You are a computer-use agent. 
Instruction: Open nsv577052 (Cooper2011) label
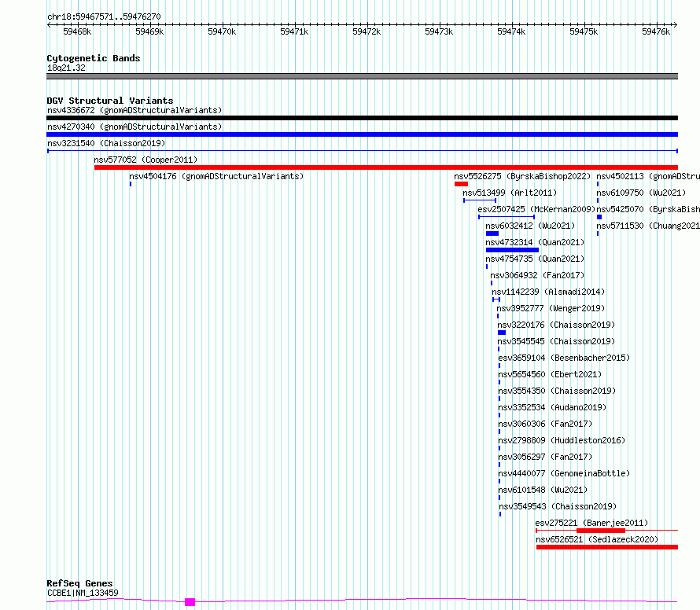point(146,160)
